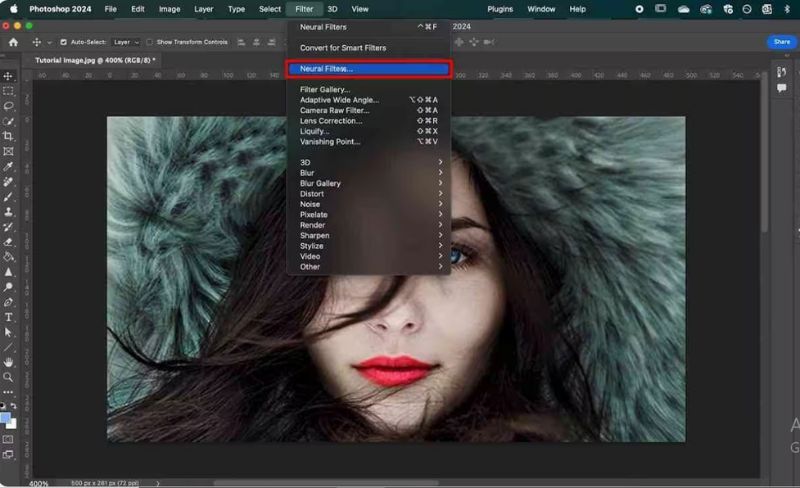This screenshot has width=800, height=488.
Task: Activate the Crop tool
Action: [x=8, y=136]
